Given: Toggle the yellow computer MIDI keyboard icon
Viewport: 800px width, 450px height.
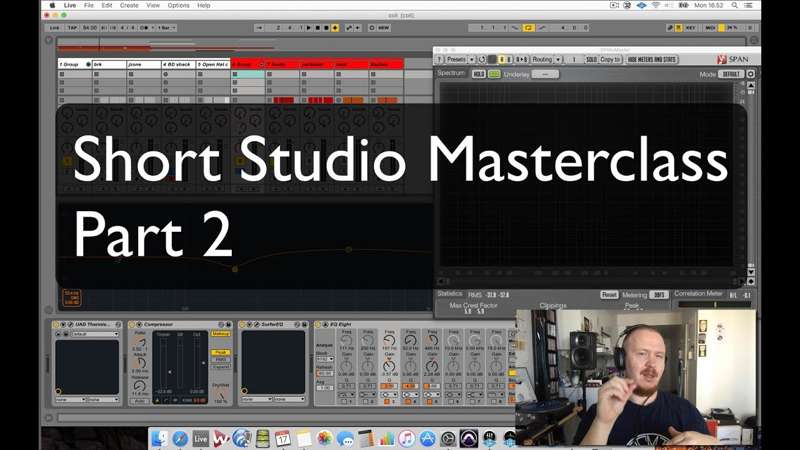Looking at the screenshot, I should [678, 28].
